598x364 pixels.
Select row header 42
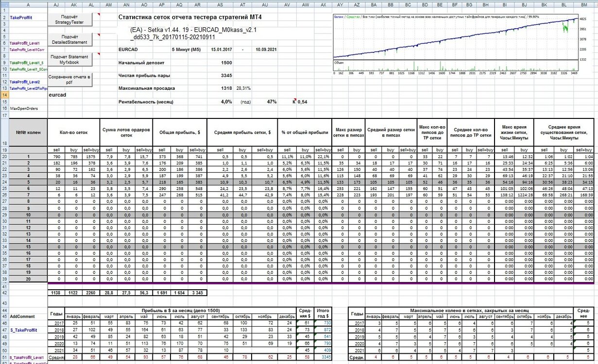(4, 293)
